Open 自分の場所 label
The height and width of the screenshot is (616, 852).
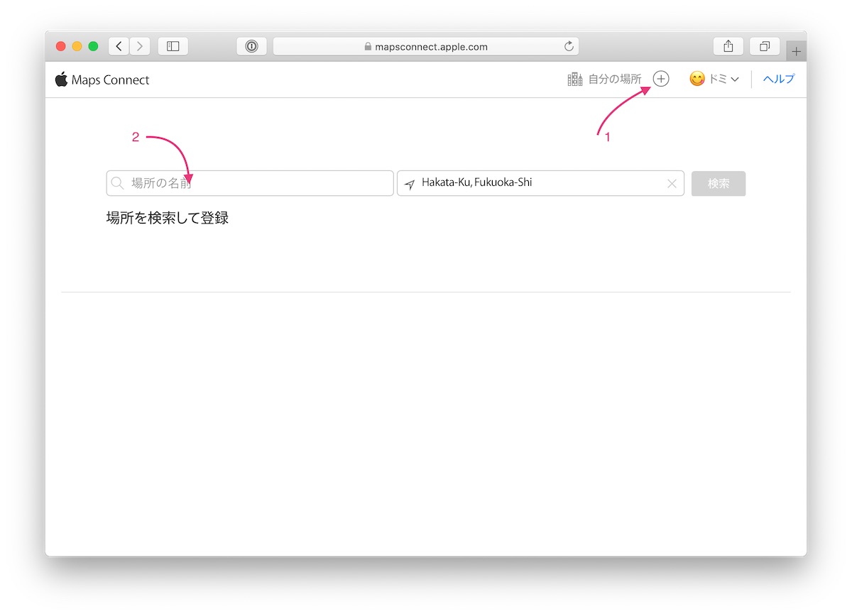[615, 79]
